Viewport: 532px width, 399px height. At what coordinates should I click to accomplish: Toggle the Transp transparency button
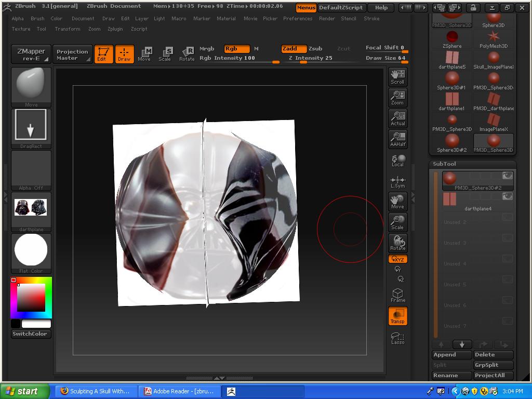point(397,316)
